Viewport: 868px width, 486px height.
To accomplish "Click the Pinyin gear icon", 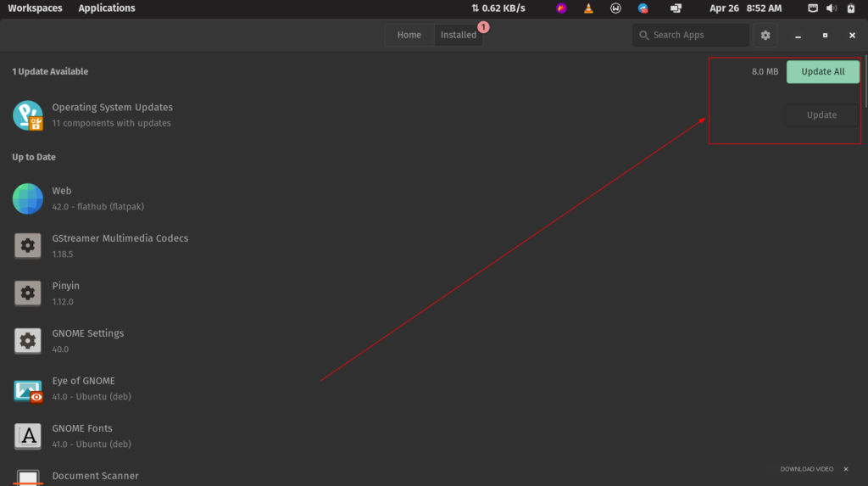I will [x=28, y=293].
